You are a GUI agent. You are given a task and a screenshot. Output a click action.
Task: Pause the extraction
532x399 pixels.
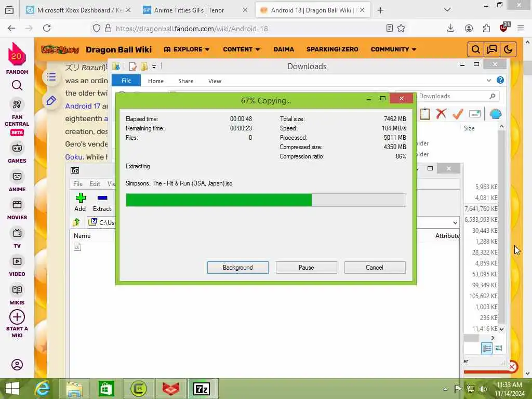307,268
